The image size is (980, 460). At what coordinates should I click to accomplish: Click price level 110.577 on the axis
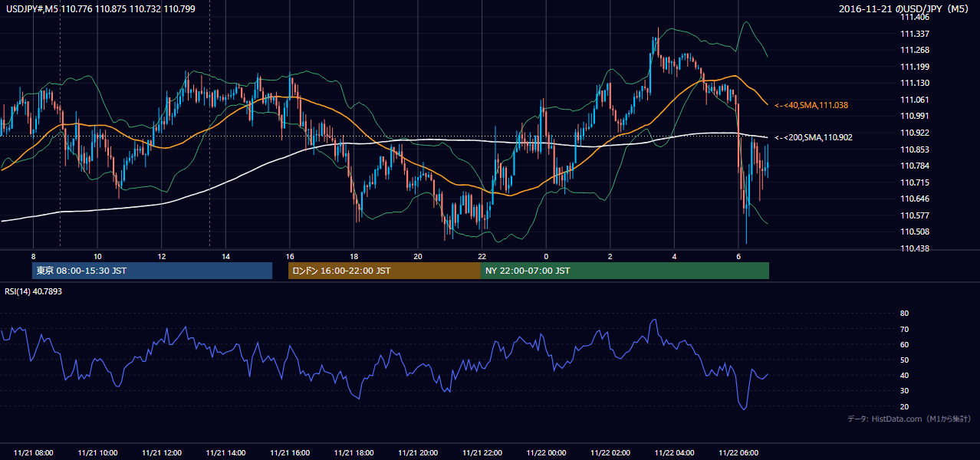coord(915,215)
